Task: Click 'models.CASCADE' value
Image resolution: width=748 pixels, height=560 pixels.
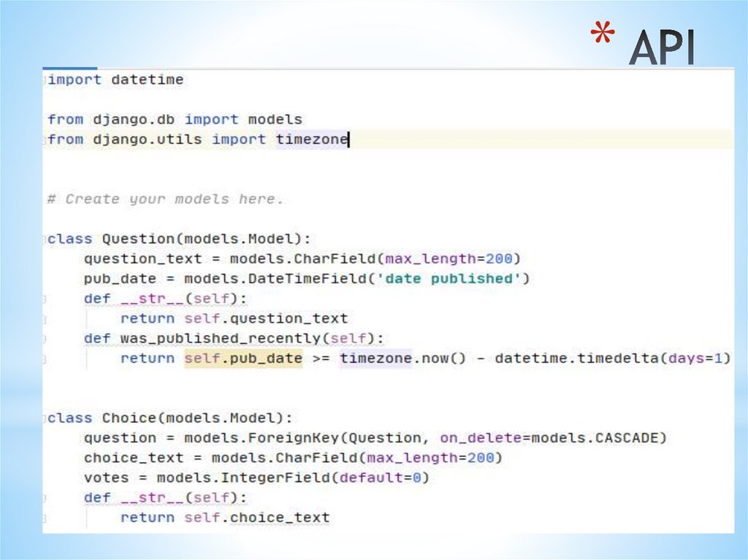Action: 594,438
